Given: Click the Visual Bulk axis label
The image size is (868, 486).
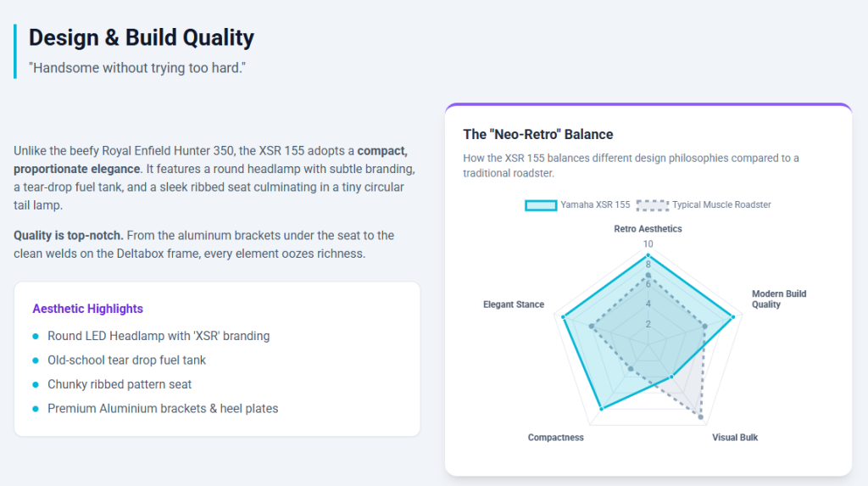Looking at the screenshot, I should [x=735, y=438].
